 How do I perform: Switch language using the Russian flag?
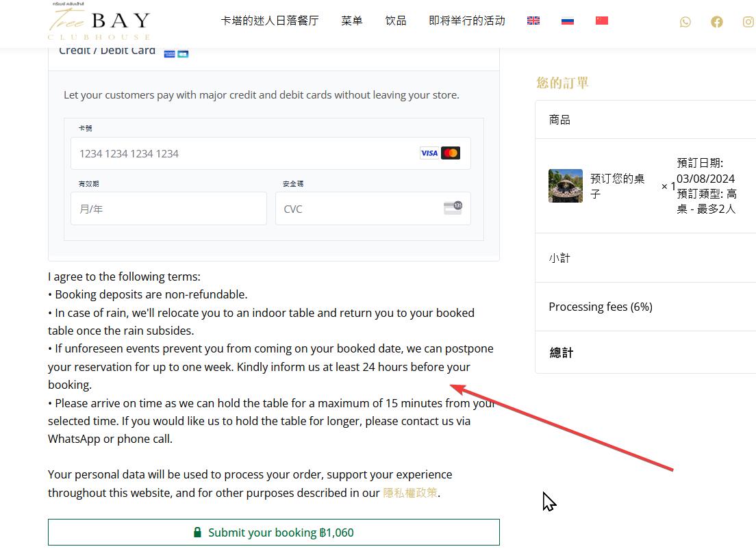(x=568, y=21)
